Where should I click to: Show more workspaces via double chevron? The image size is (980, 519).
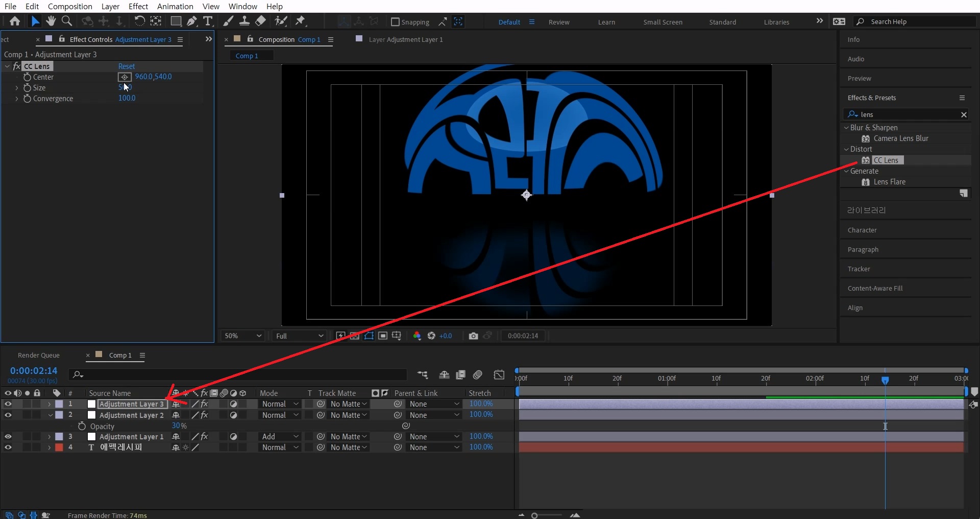[819, 21]
